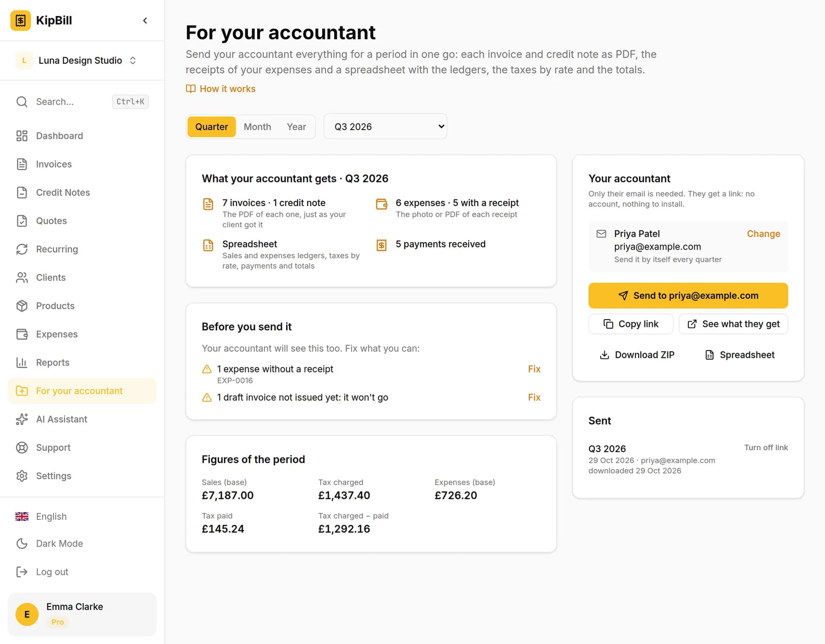Click the AI Assistant sparkle icon
Image resolution: width=825 pixels, height=644 pixels.
22,419
